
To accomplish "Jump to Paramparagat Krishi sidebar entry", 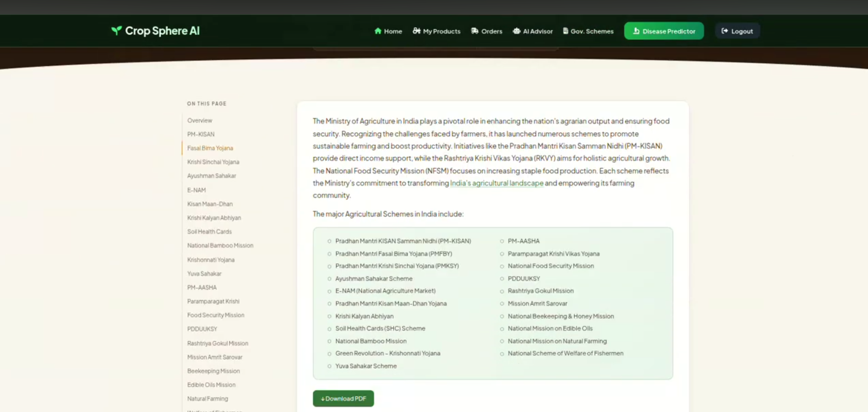I will point(213,301).
